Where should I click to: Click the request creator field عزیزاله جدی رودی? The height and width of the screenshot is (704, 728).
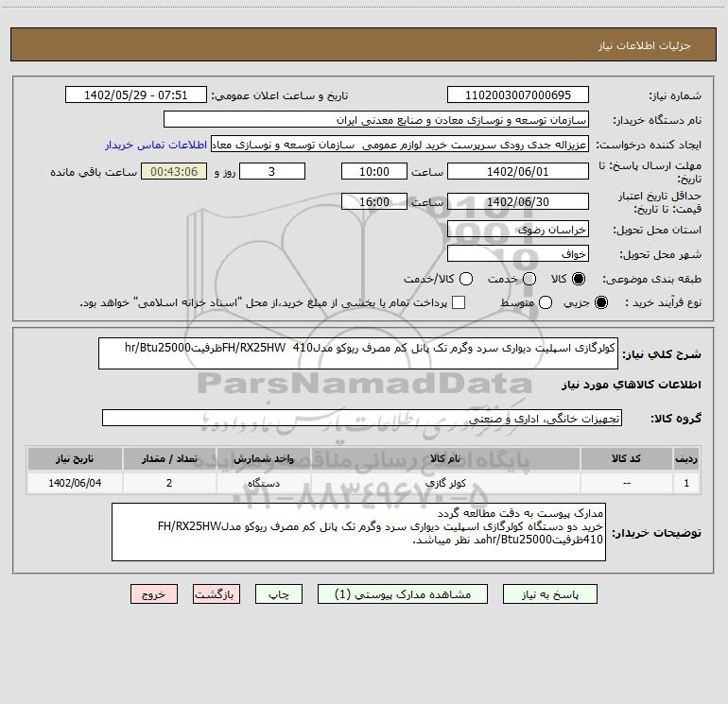coord(400,145)
